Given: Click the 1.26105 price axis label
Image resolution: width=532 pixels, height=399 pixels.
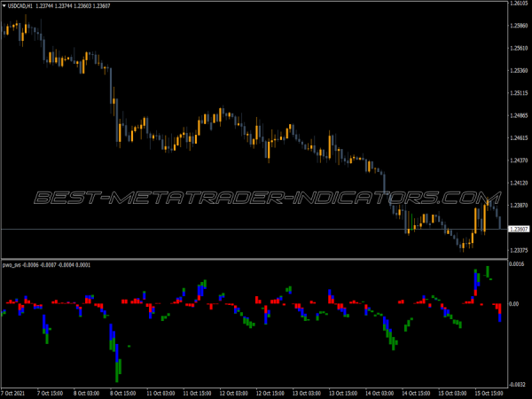Looking at the screenshot, I should pyautogui.click(x=520, y=4).
